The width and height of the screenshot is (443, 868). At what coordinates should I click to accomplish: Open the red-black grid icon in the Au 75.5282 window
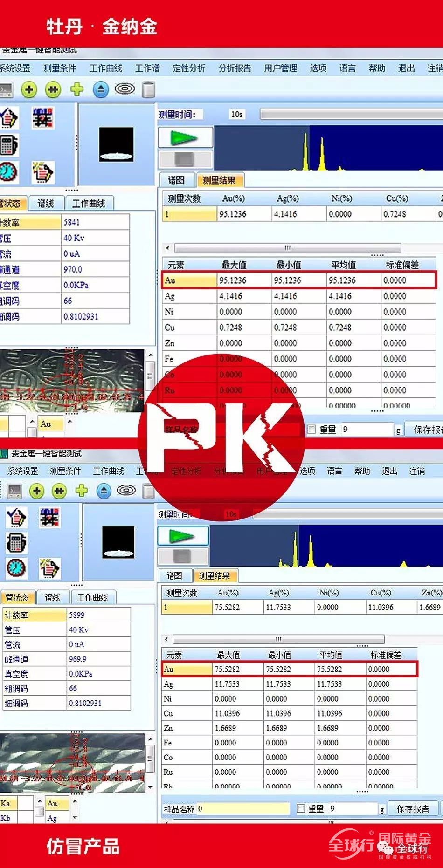49,517
